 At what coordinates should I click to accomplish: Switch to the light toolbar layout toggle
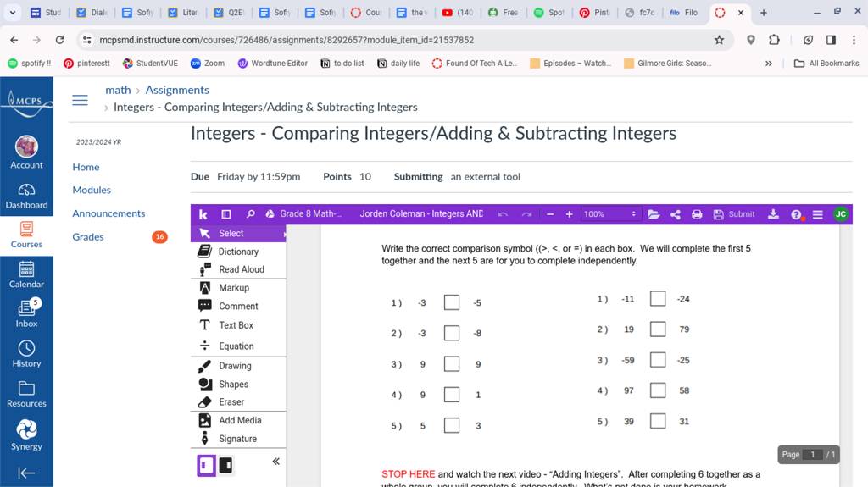click(206, 466)
